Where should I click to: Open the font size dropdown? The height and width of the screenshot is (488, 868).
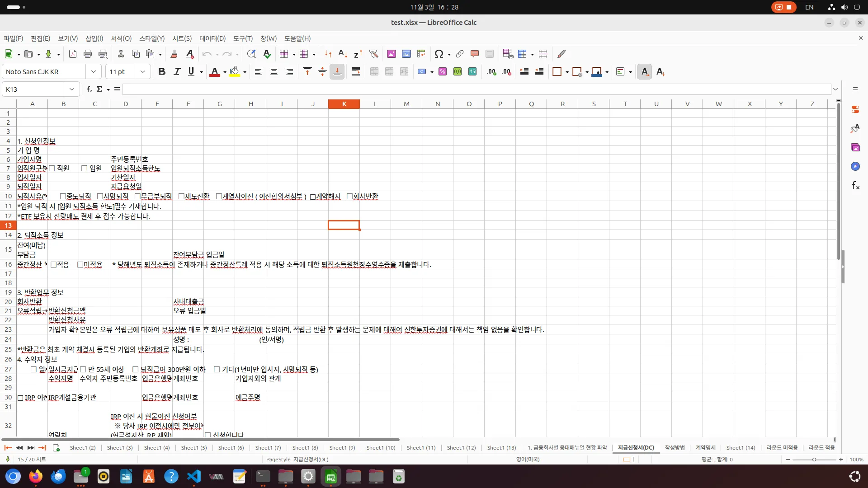click(x=143, y=71)
